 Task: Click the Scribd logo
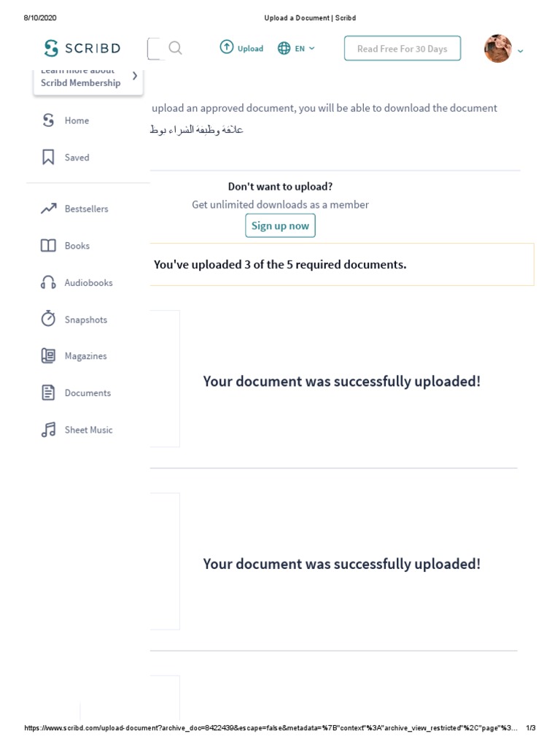pyautogui.click(x=82, y=48)
